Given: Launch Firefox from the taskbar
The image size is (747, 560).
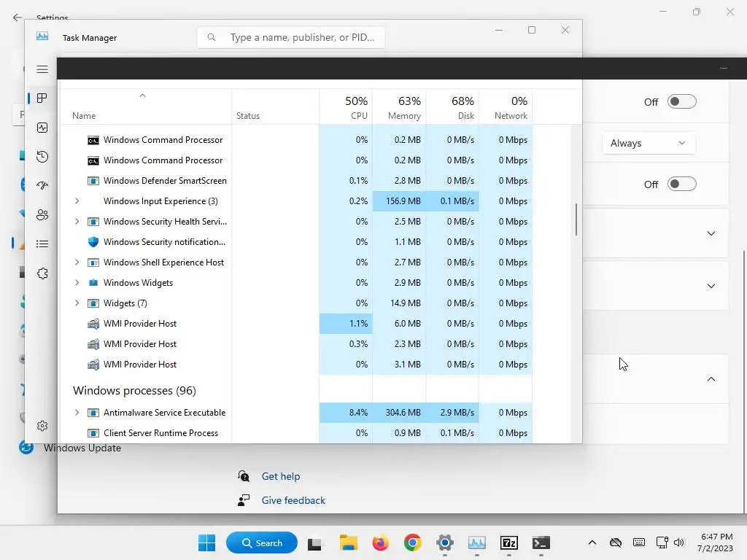Looking at the screenshot, I should [380, 542].
